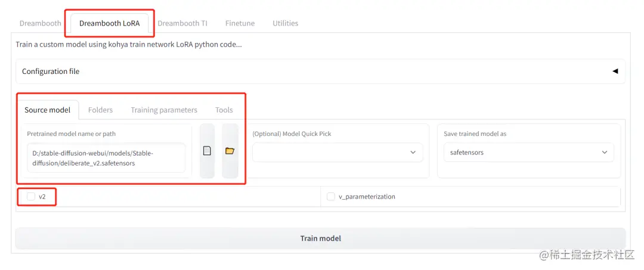
Task: Toggle the v_parameterization checkbox
Action: [x=330, y=197]
